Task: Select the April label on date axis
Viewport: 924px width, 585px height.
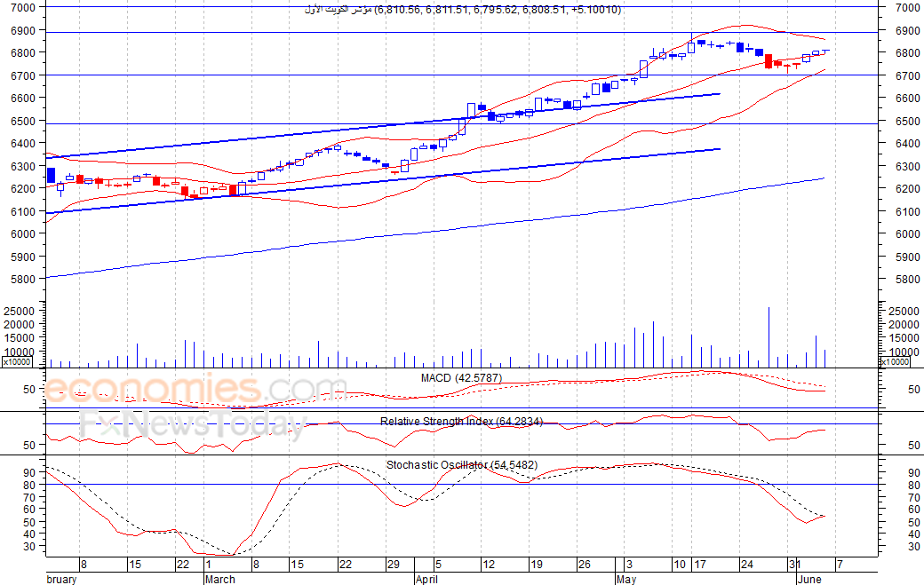Action: point(426,579)
